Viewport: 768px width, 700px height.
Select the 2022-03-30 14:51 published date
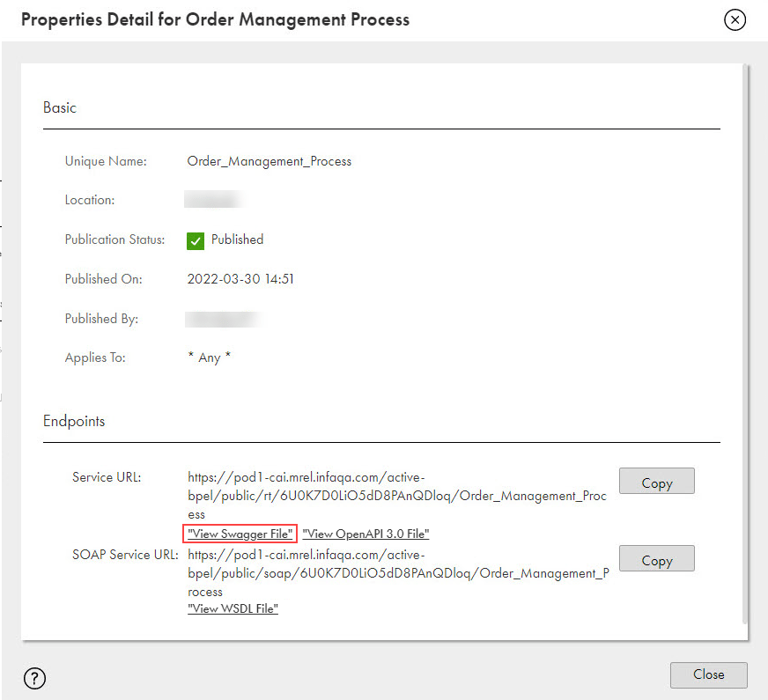pos(240,279)
